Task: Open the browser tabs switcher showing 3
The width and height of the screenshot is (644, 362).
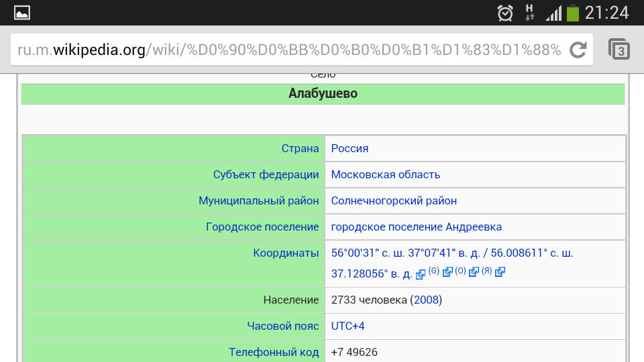Action: (x=619, y=50)
